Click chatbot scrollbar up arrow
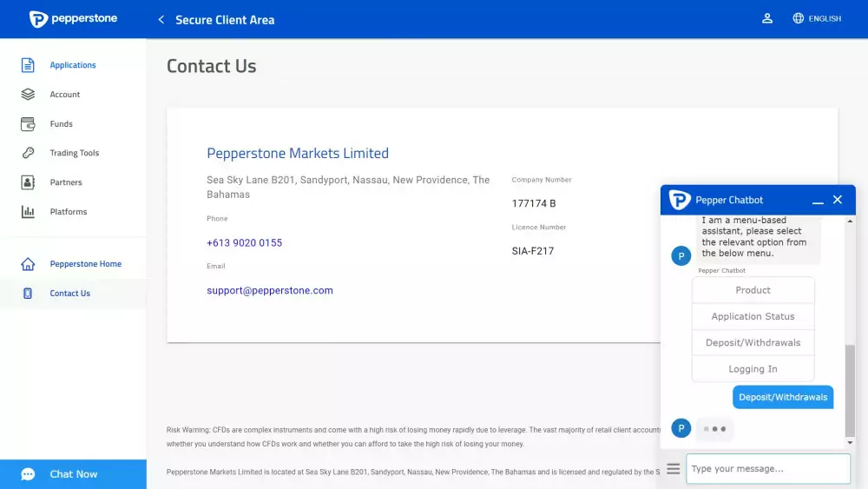 [x=850, y=221]
